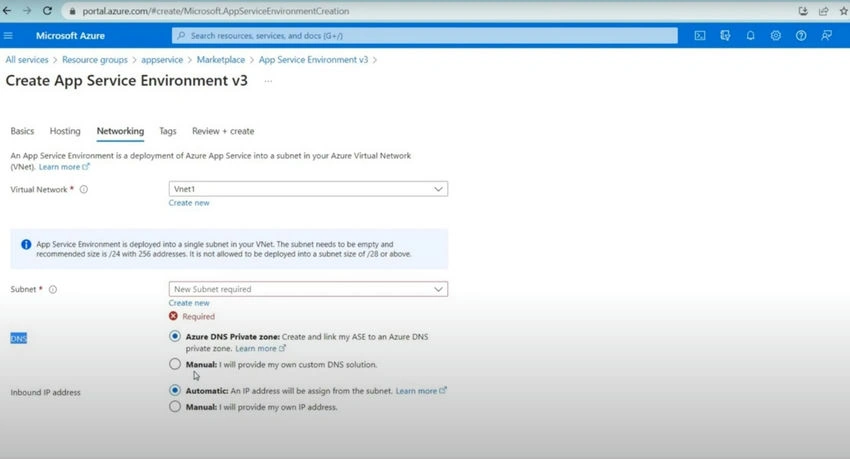The image size is (850, 459).
Task: Go forward using the browser forward arrow
Action: tap(27, 11)
